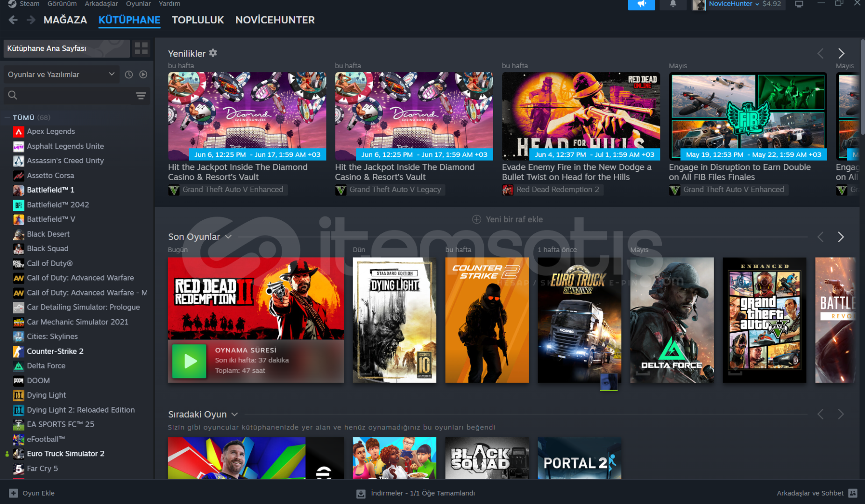Show next Yenilikler news items
This screenshot has height=504, width=865.
841,54
